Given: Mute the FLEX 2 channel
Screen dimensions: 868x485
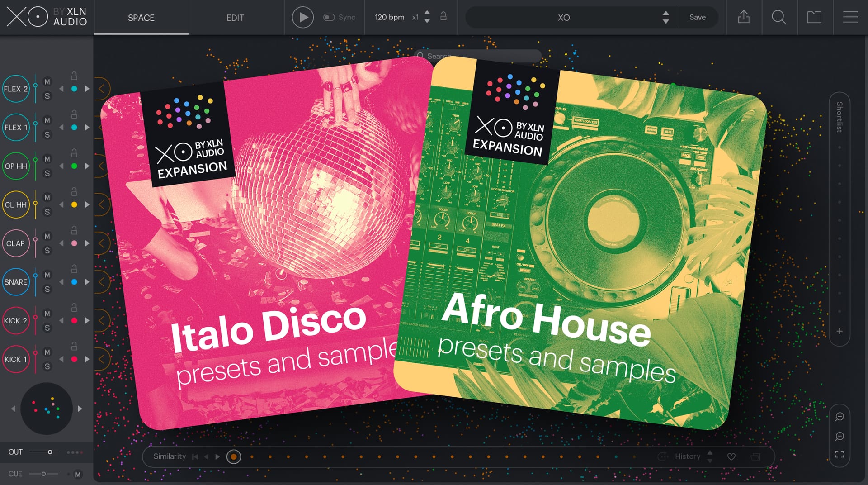Looking at the screenshot, I should pos(47,82).
